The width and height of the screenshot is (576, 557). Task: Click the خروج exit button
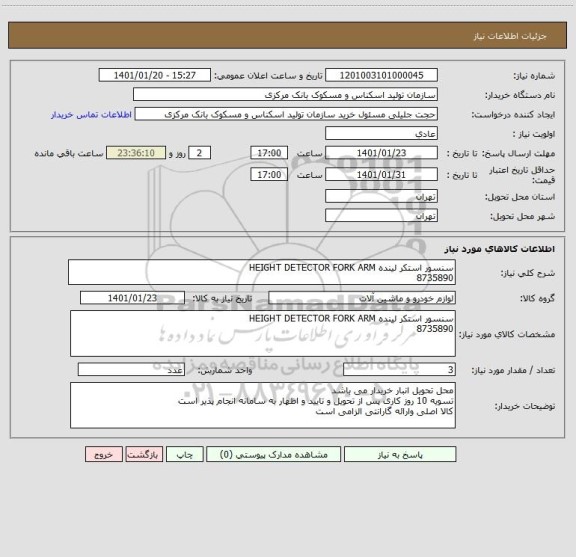pos(104,454)
